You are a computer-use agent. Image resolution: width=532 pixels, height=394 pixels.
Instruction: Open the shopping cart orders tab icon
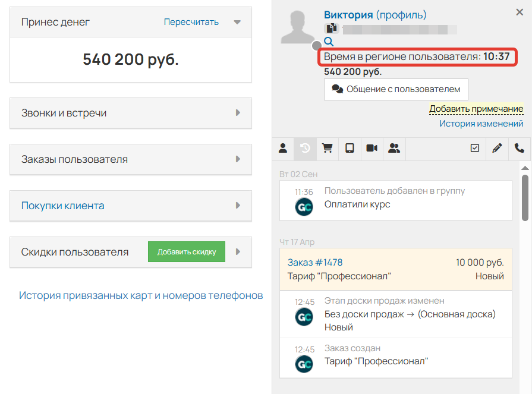point(328,149)
